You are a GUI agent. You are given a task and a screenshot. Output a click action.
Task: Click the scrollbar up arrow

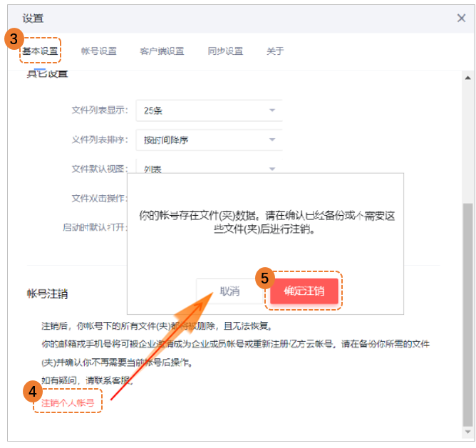coord(467,78)
